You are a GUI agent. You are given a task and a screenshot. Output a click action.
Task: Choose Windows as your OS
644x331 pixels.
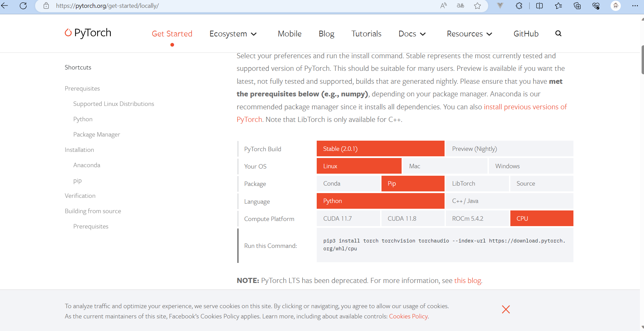(x=531, y=166)
